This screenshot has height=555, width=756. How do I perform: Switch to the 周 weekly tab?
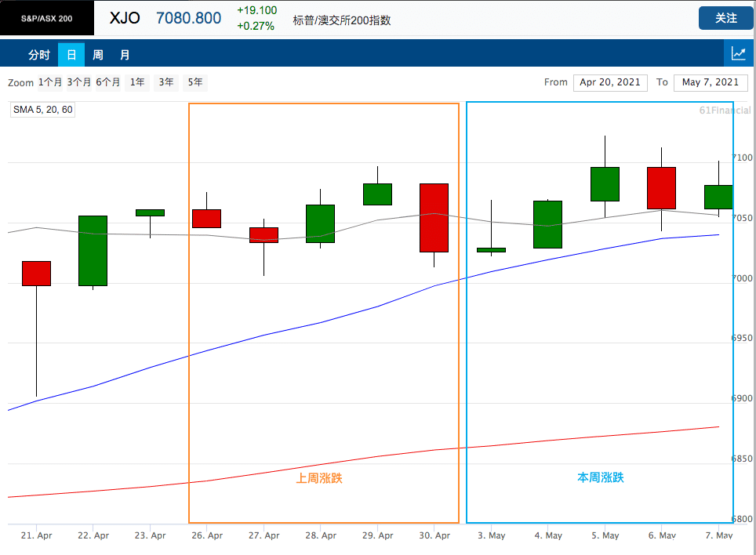98,55
